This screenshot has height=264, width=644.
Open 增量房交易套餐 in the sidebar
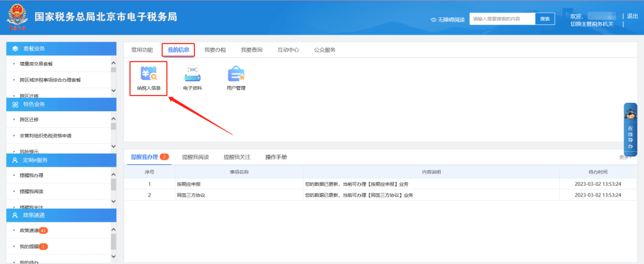tap(36, 64)
